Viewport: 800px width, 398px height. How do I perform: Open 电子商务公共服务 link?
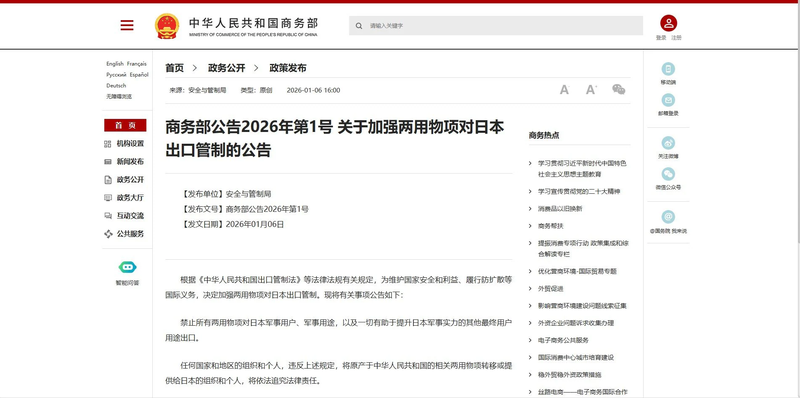tap(563, 340)
